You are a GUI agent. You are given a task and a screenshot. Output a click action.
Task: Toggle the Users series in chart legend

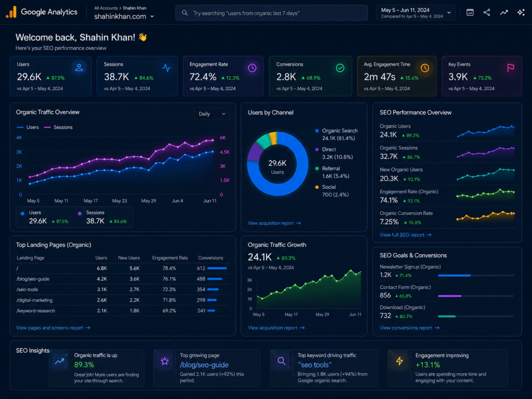tap(28, 127)
